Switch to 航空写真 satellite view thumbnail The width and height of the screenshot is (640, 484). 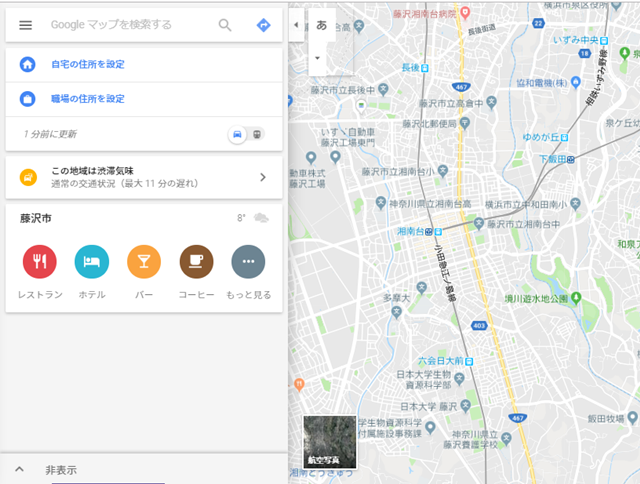coord(329,442)
